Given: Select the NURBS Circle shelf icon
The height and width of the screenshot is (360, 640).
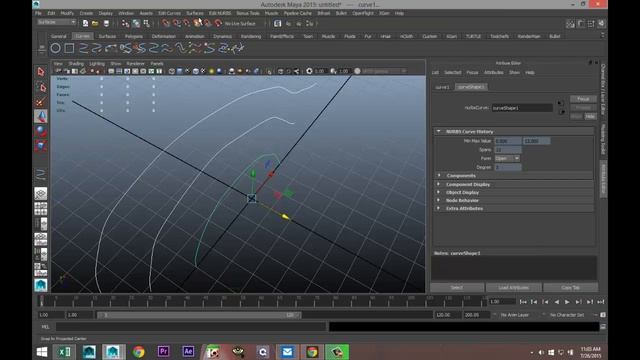Looking at the screenshot, I should tap(56, 48).
